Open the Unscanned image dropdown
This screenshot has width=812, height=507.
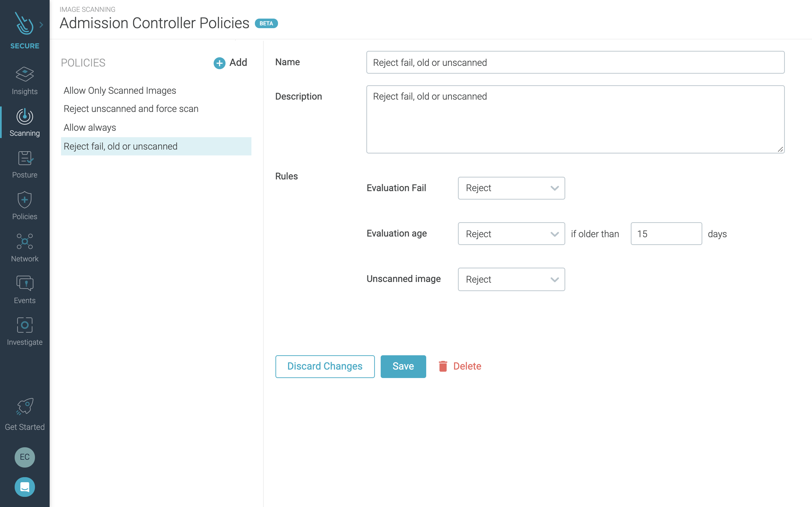tap(511, 279)
